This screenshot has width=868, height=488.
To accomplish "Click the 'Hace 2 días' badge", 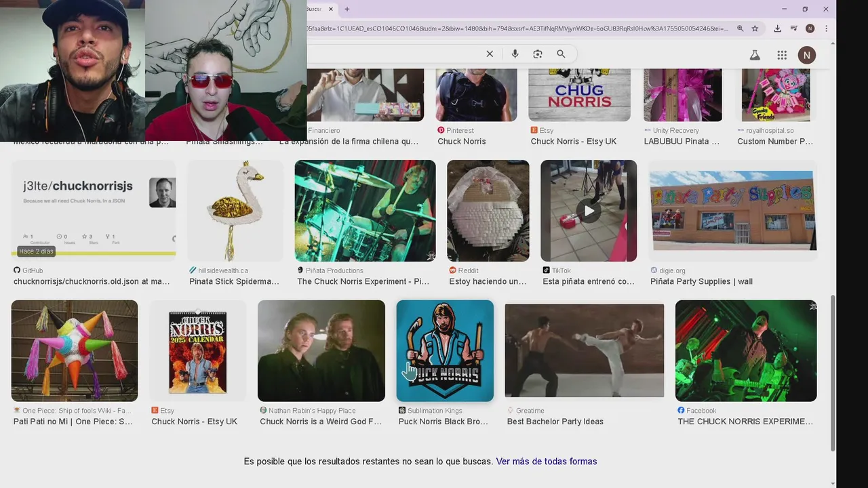I will point(36,251).
